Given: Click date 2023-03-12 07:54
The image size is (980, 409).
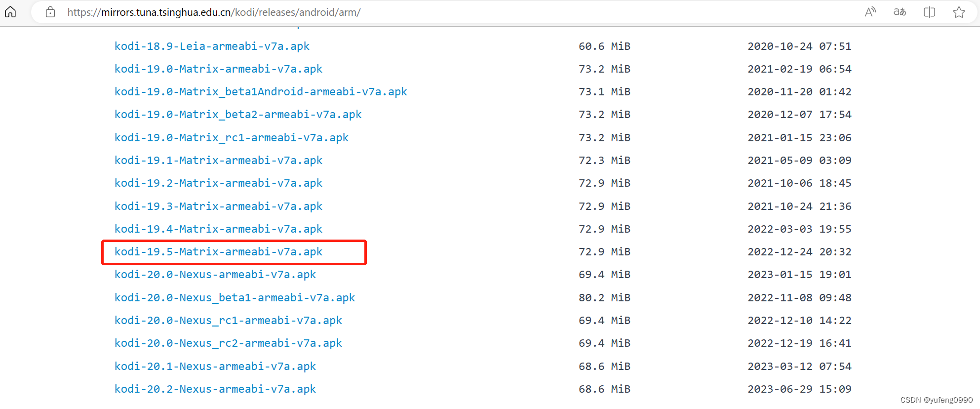Looking at the screenshot, I should point(799,366).
